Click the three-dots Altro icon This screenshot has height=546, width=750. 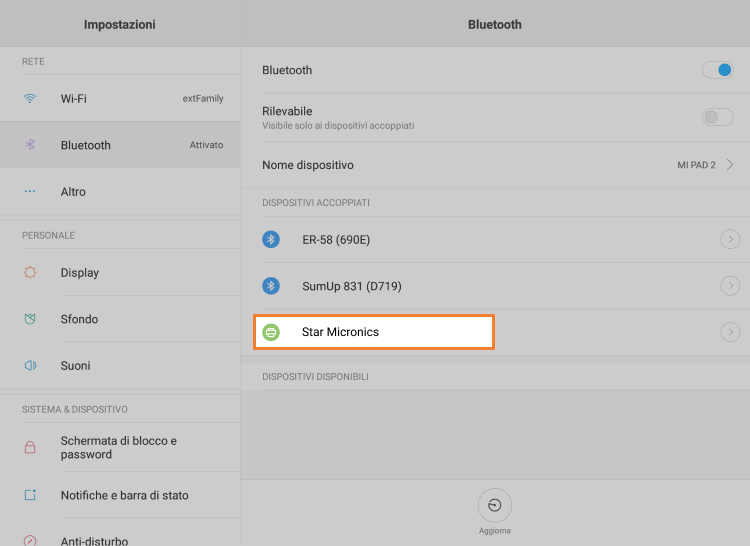30,192
